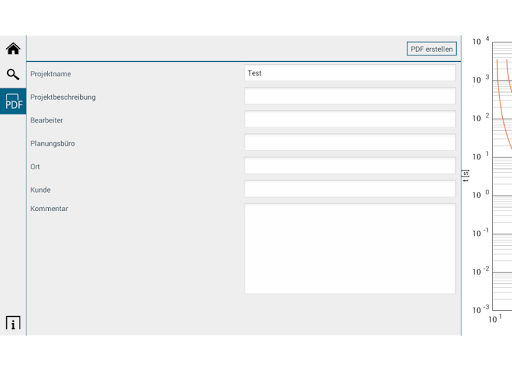
Task: Click the Kunde input field
Action: click(350, 189)
